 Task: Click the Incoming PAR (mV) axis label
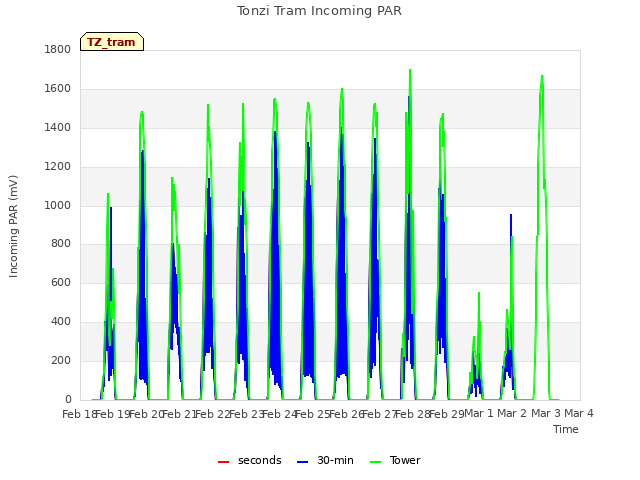point(13,227)
